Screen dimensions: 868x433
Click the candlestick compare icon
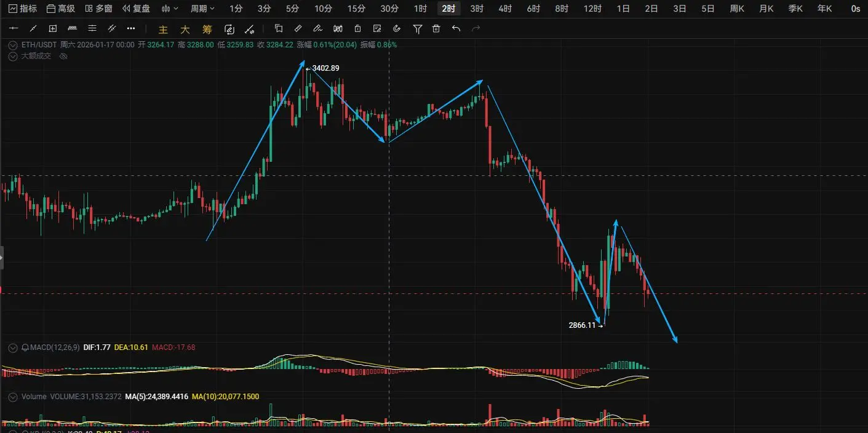click(x=338, y=28)
